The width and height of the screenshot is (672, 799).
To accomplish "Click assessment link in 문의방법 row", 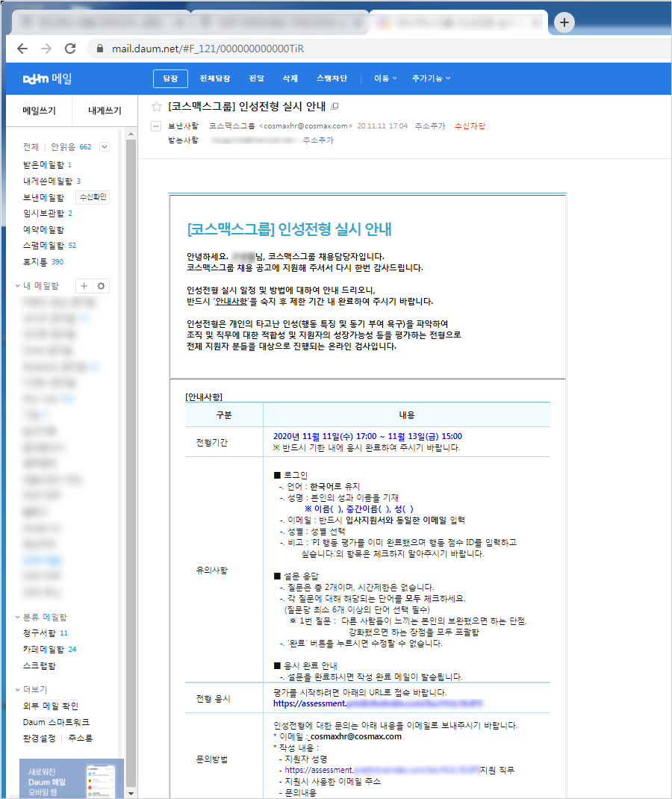I will pyautogui.click(x=382, y=769).
